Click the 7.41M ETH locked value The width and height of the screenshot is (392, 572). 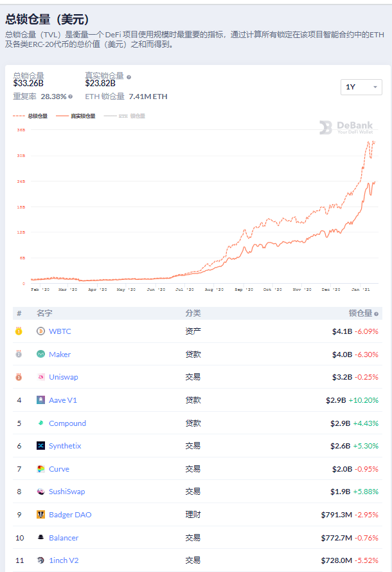point(148,97)
